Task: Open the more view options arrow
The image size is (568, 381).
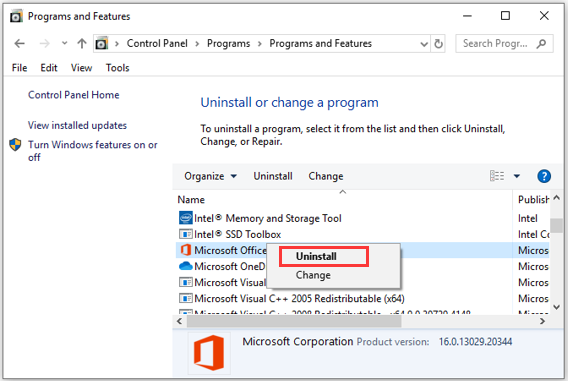Action: pos(517,176)
